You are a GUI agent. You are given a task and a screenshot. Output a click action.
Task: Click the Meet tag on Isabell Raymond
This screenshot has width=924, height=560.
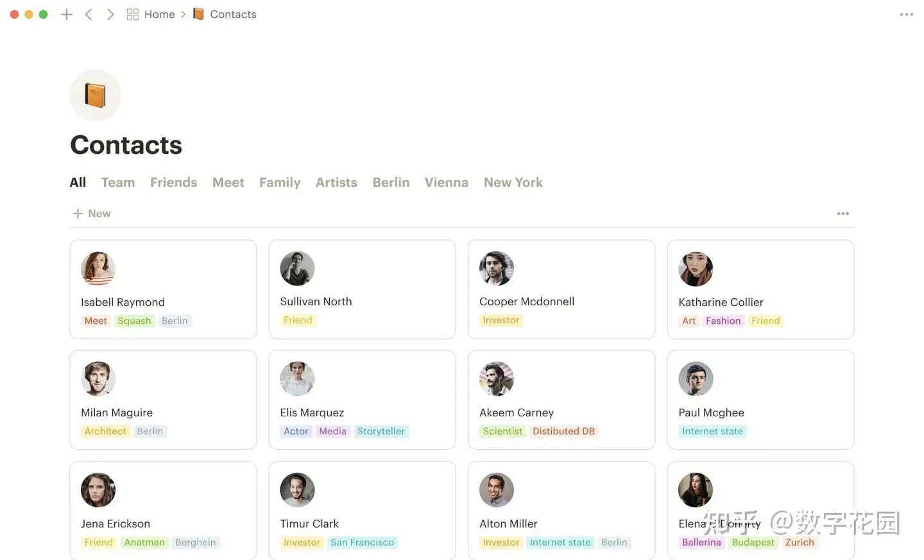pyautogui.click(x=96, y=321)
